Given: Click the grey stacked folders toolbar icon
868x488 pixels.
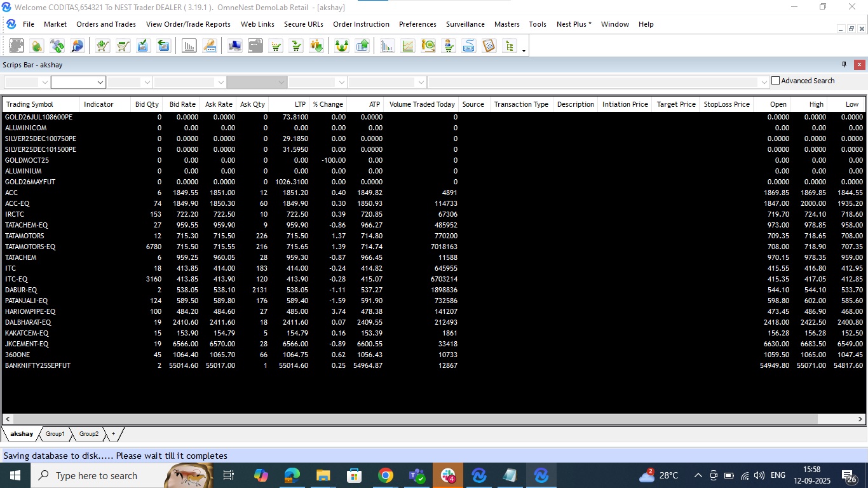Looking at the screenshot, I should pyautogui.click(x=255, y=46).
